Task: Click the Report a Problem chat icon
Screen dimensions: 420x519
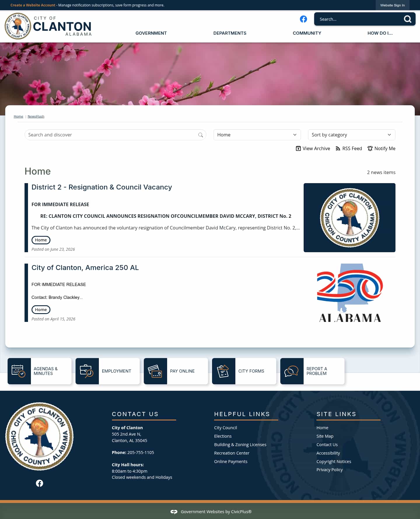Action: 291,371
